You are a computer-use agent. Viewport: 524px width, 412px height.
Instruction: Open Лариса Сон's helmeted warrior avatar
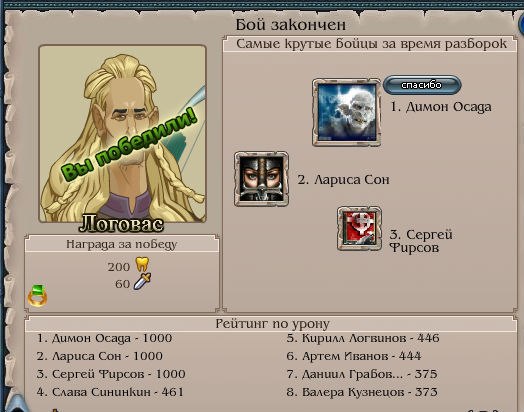261,179
